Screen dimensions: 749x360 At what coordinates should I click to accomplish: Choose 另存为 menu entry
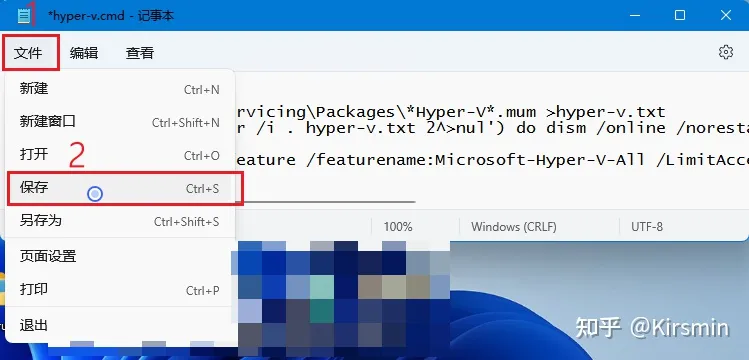point(119,221)
